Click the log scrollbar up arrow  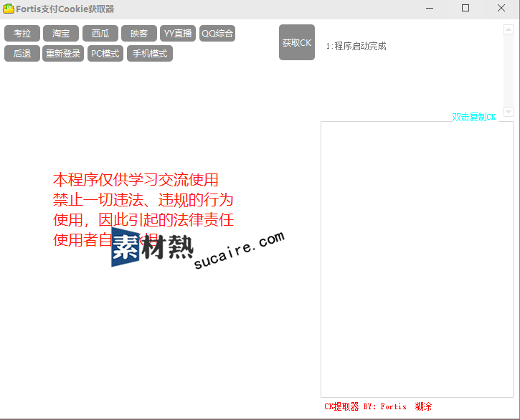[509, 29]
